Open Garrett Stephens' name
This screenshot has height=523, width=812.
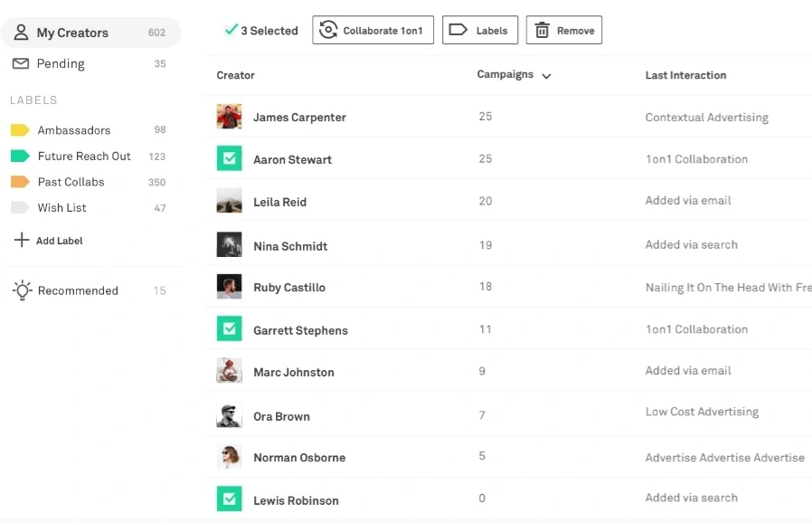click(300, 330)
